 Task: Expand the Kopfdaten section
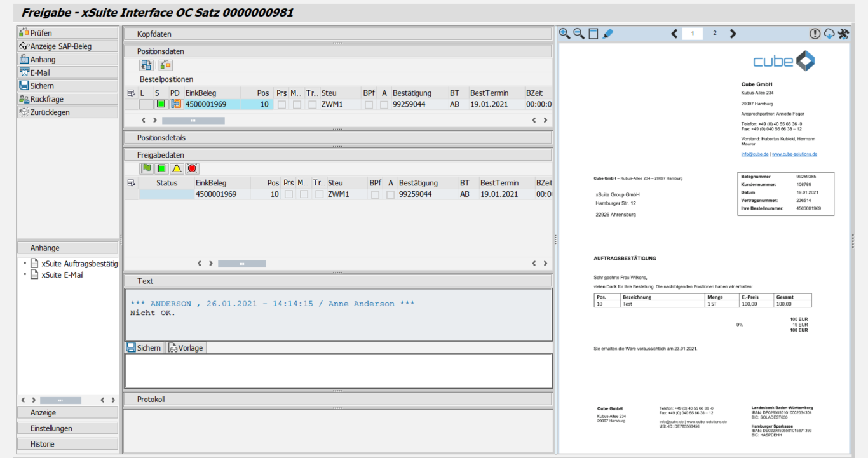[337, 34]
